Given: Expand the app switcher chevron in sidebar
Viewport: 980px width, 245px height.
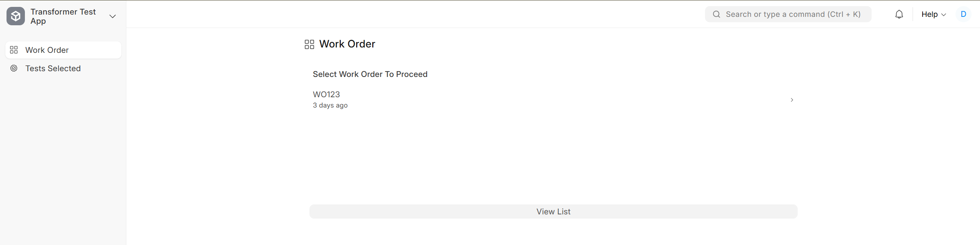Looking at the screenshot, I should (113, 16).
